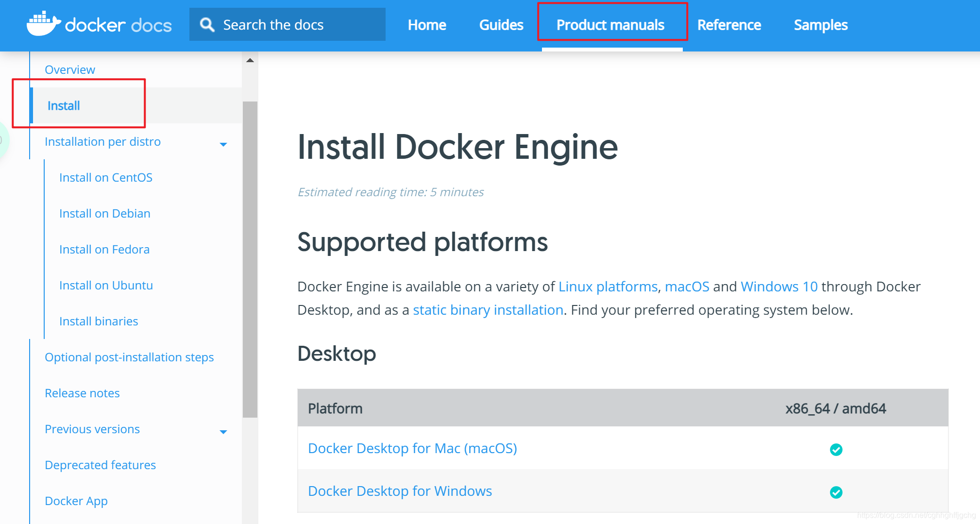Open the Product manuals tab
This screenshot has width=980, height=524.
pyautogui.click(x=610, y=25)
